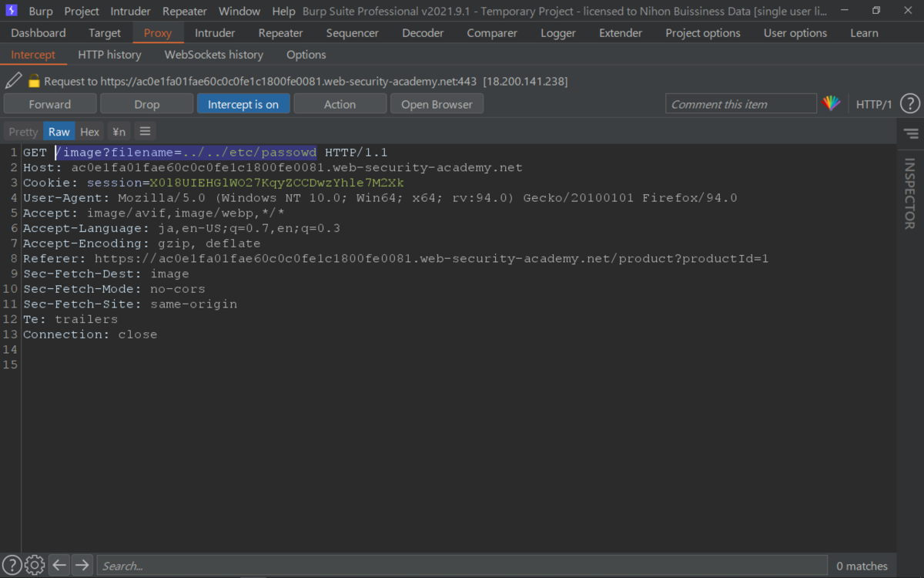Click the Accept-Encoding: gzip, deflate line
Viewport: 924px width, 578px height.
coord(142,244)
